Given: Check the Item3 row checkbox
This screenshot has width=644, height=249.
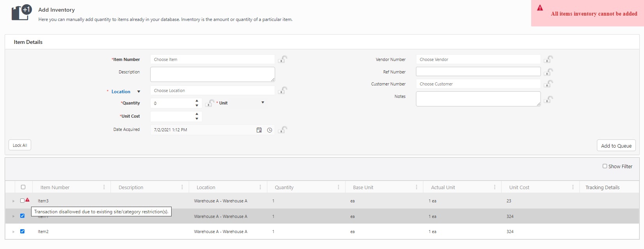Looking at the screenshot, I should tap(22, 201).
